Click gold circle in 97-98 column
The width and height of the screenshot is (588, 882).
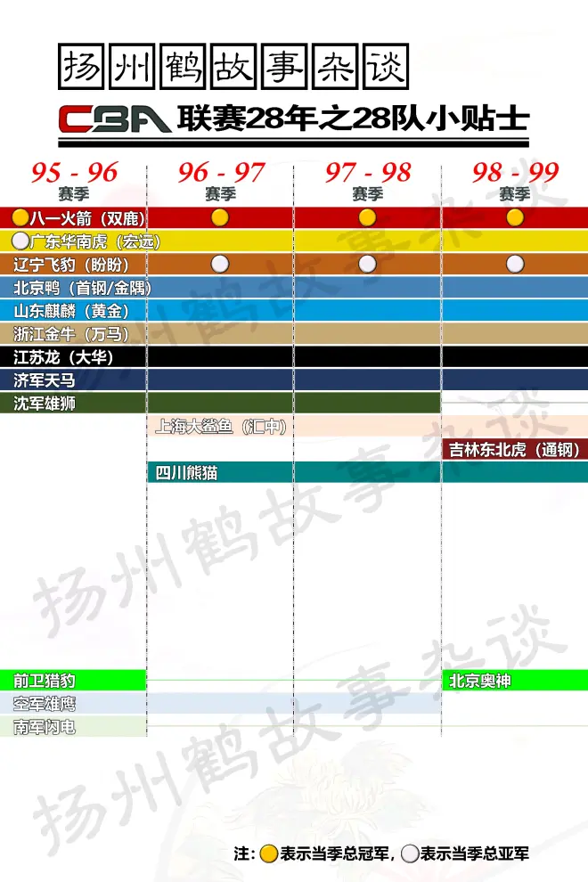point(367,217)
